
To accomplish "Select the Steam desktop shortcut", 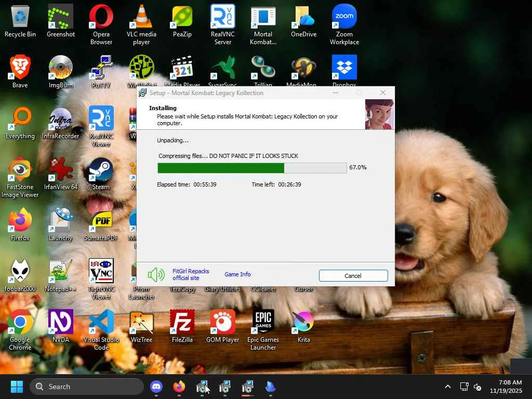I will point(101,174).
